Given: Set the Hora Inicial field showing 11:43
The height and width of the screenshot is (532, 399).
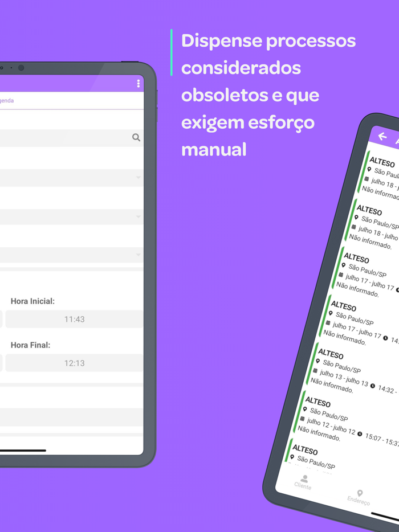Looking at the screenshot, I should click(x=74, y=320).
